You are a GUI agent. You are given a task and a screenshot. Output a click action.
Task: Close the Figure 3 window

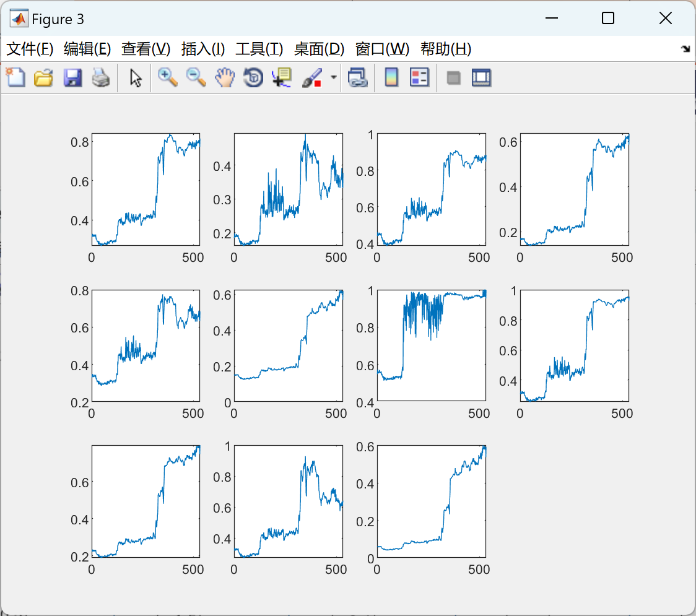tap(666, 18)
